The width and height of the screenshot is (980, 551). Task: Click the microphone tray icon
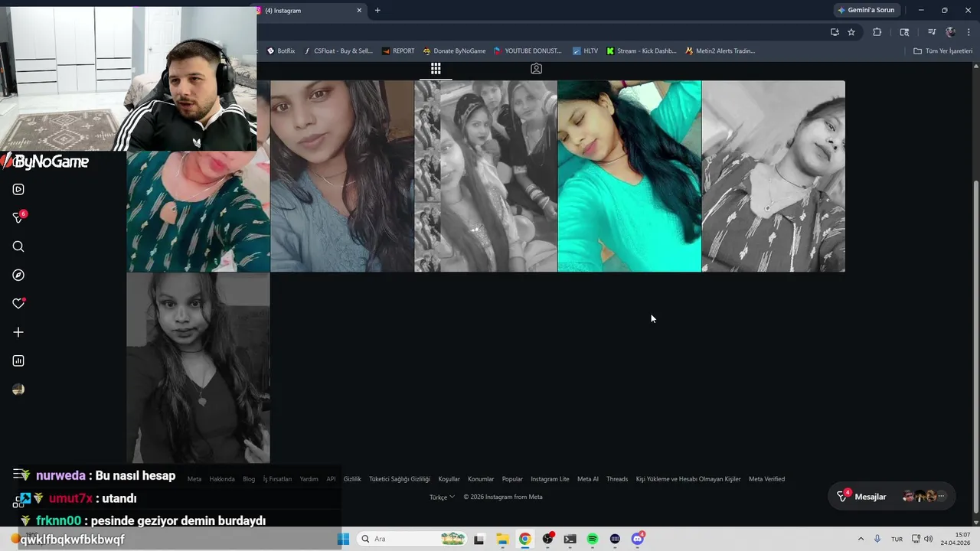pos(877,539)
